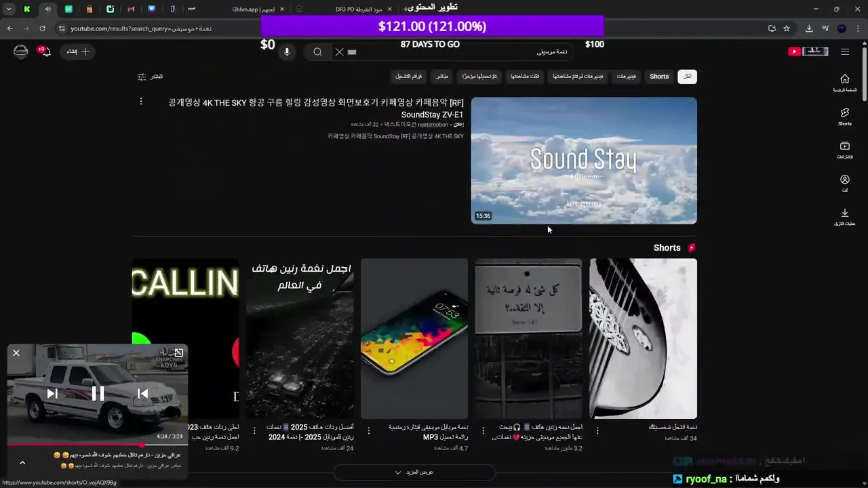Open the colorful phone short thumbnail
Image resolution: width=868 pixels, height=488 pixels.
[x=414, y=338]
